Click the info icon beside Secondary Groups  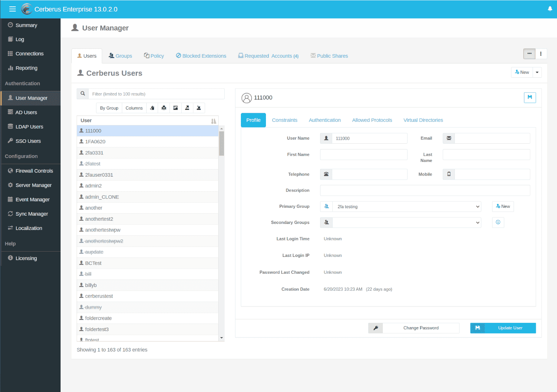coord(498,223)
